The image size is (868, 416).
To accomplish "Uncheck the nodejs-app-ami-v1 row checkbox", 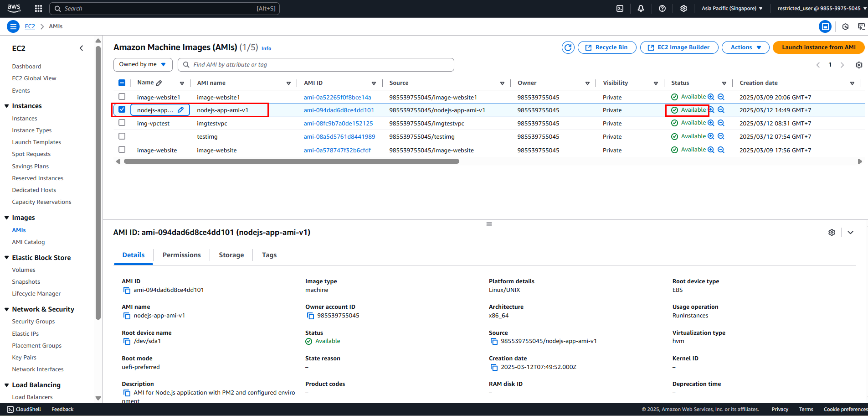I will click(x=122, y=109).
